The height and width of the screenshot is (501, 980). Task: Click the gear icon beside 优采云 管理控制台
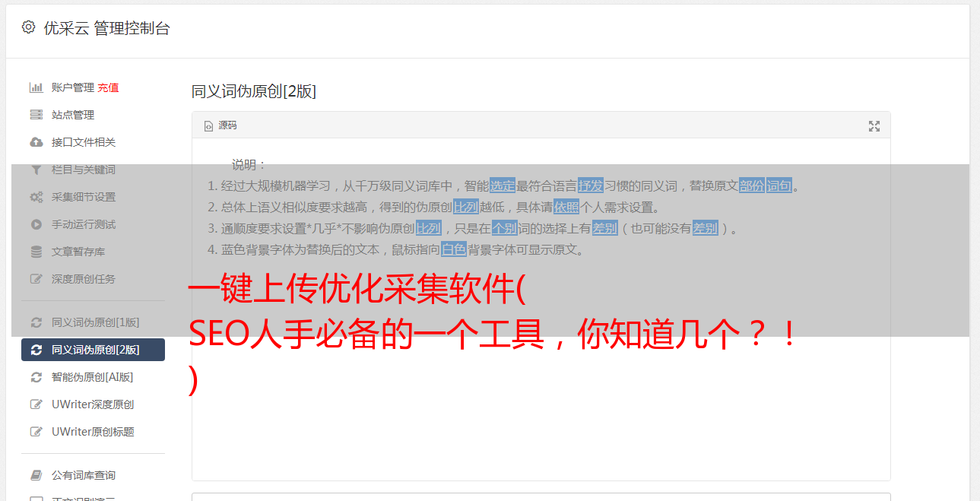(28, 27)
